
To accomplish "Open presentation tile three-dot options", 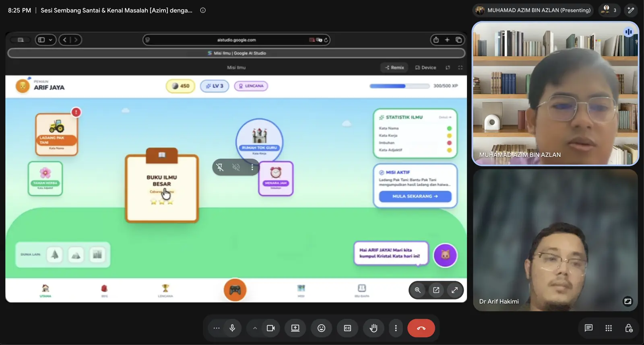I will (252, 167).
